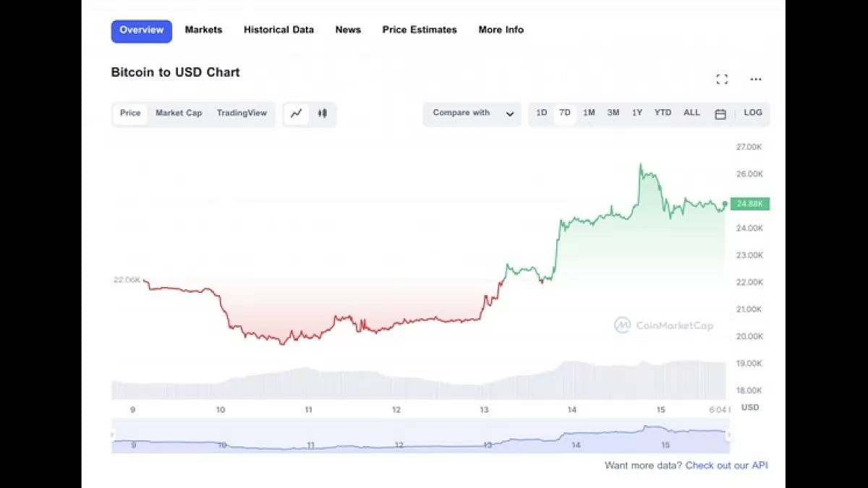Open the Historical Data tab
This screenshot has height=488, width=868.
278,30
